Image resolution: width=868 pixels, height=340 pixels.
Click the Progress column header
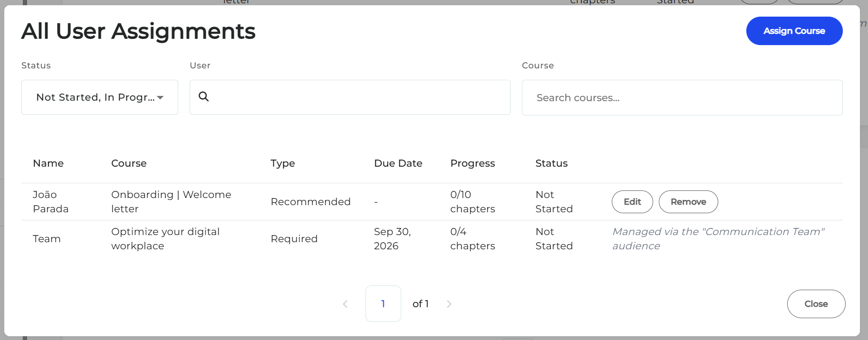[473, 163]
